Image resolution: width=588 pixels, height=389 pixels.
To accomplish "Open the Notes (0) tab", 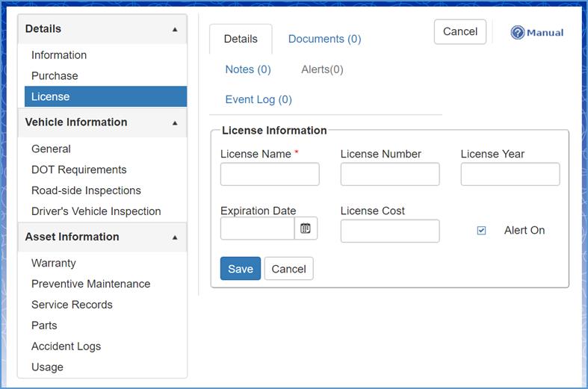I will (x=248, y=69).
